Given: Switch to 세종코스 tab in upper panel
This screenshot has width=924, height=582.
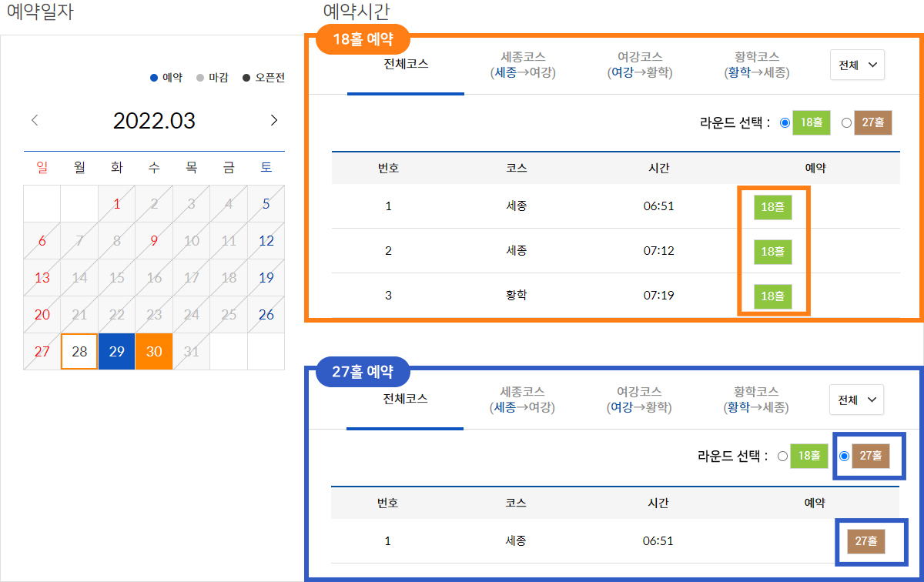Looking at the screenshot, I should pos(523,65).
